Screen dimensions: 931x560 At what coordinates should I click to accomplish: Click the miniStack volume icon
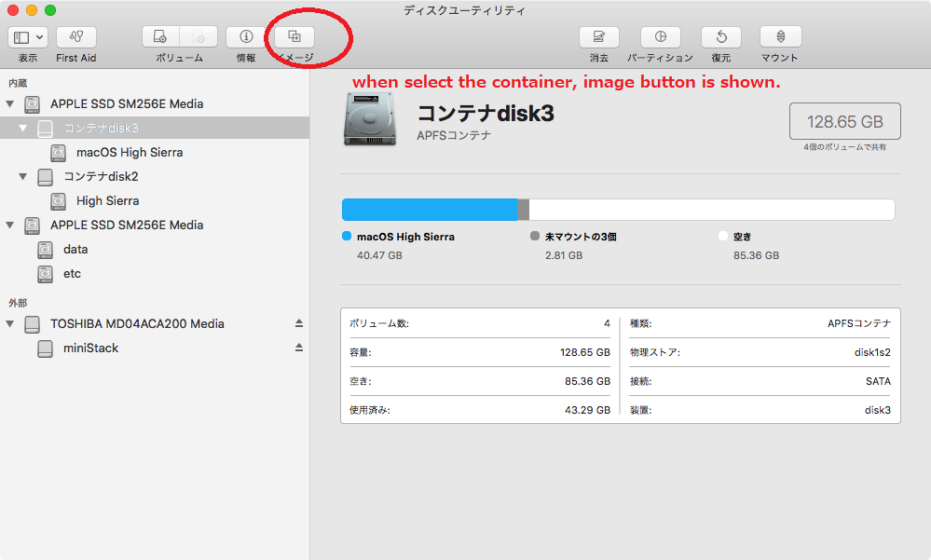[x=45, y=348]
